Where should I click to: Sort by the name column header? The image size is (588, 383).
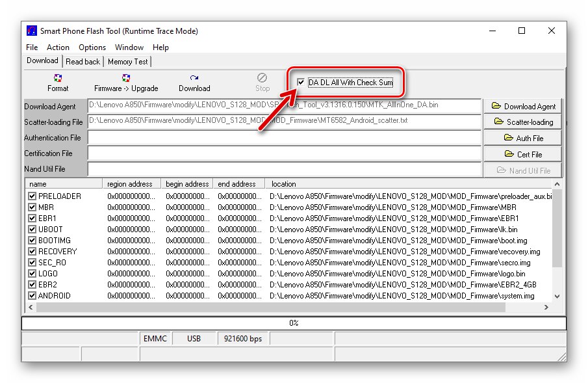tap(64, 184)
